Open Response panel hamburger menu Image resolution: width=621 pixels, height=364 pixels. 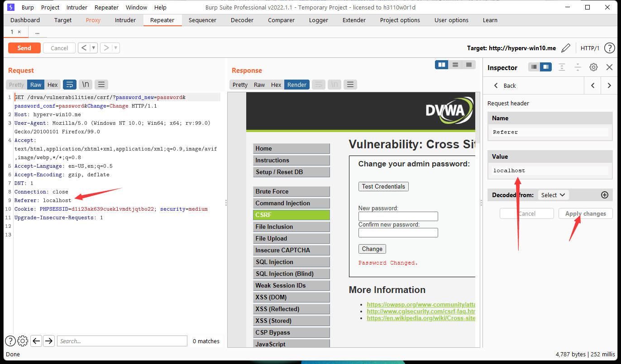coord(350,85)
